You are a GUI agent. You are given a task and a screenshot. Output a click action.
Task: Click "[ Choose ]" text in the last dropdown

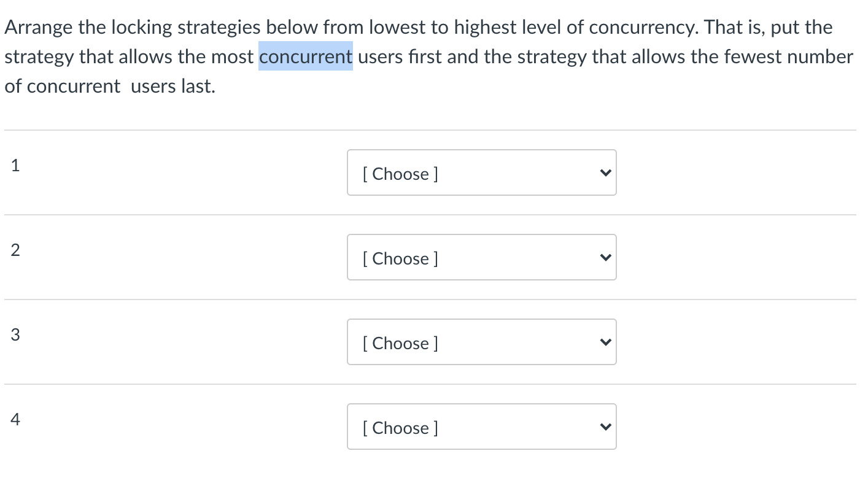tap(400, 428)
